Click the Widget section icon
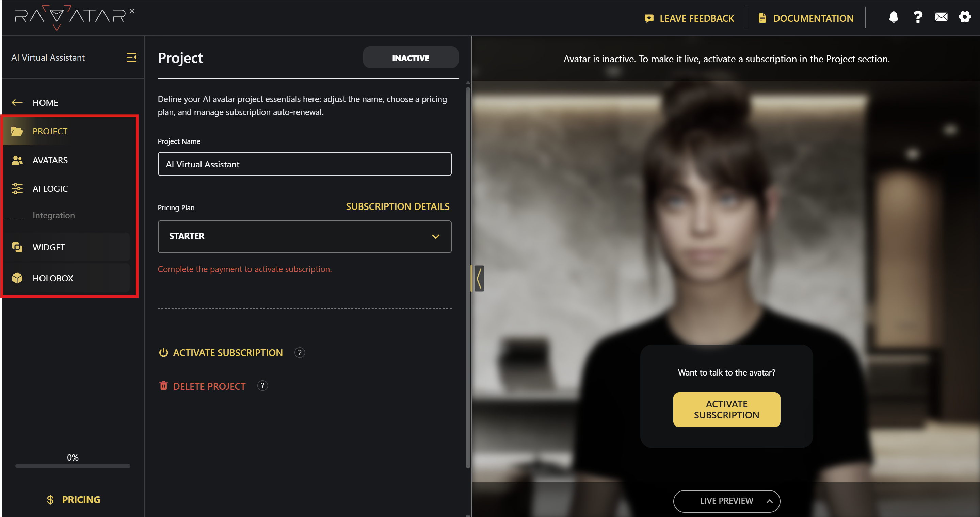This screenshot has width=980, height=517. pos(17,247)
